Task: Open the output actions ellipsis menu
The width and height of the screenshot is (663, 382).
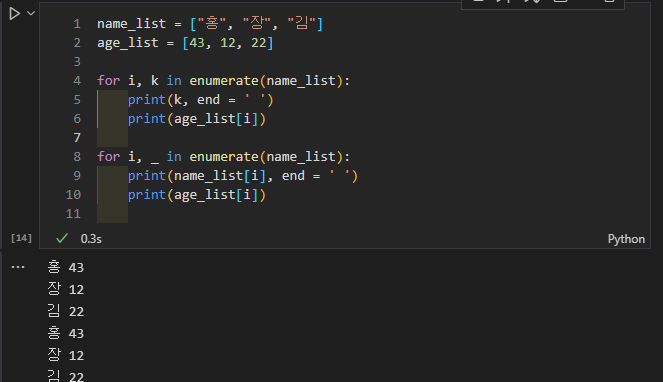Action: pos(18,267)
